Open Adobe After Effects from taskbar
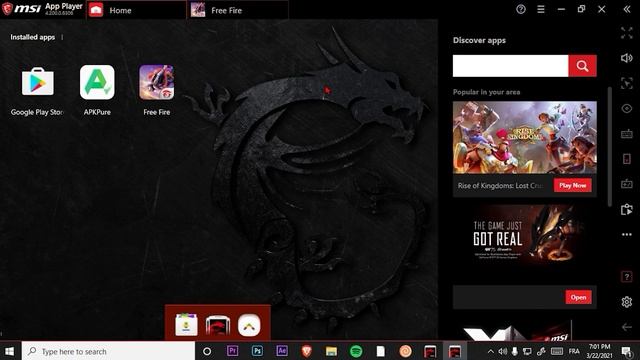The width and height of the screenshot is (640, 360). (282, 351)
